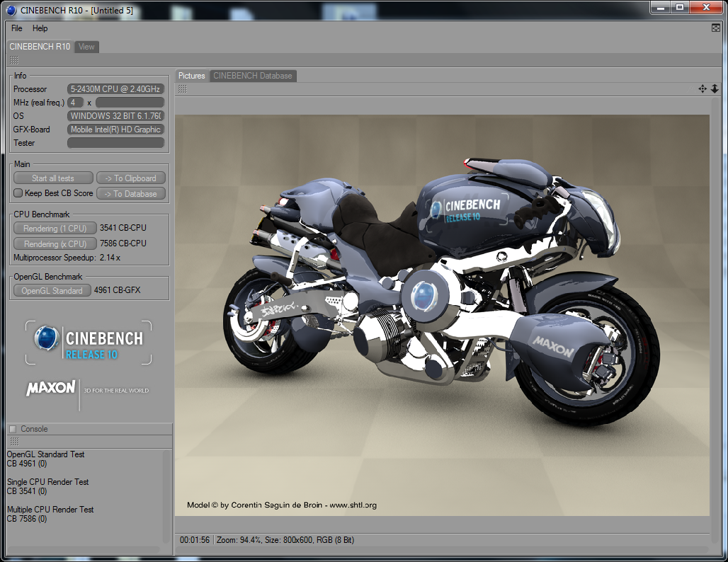The width and height of the screenshot is (728, 562).
Task: Click Start all tests button
Action: pyautogui.click(x=53, y=178)
